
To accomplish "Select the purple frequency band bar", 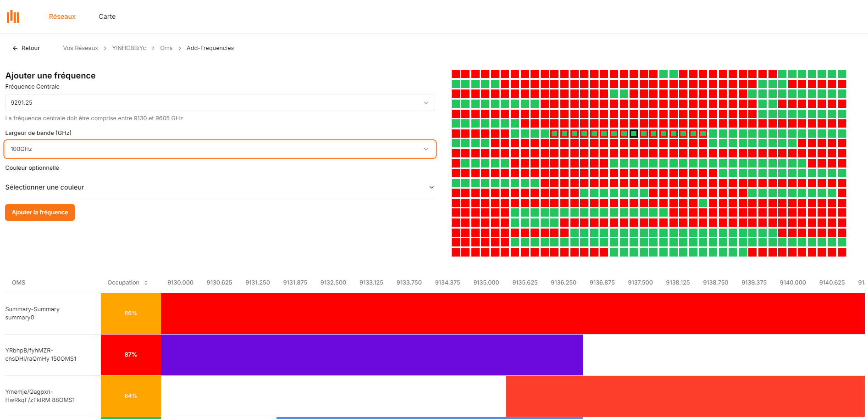I will pyautogui.click(x=372, y=355).
